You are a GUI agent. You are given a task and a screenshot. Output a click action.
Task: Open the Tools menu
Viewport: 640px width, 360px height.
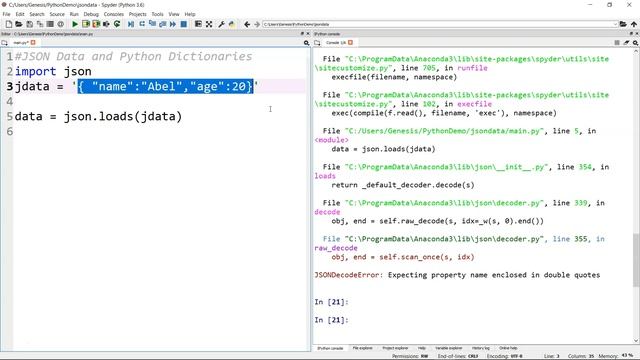tap(158, 14)
